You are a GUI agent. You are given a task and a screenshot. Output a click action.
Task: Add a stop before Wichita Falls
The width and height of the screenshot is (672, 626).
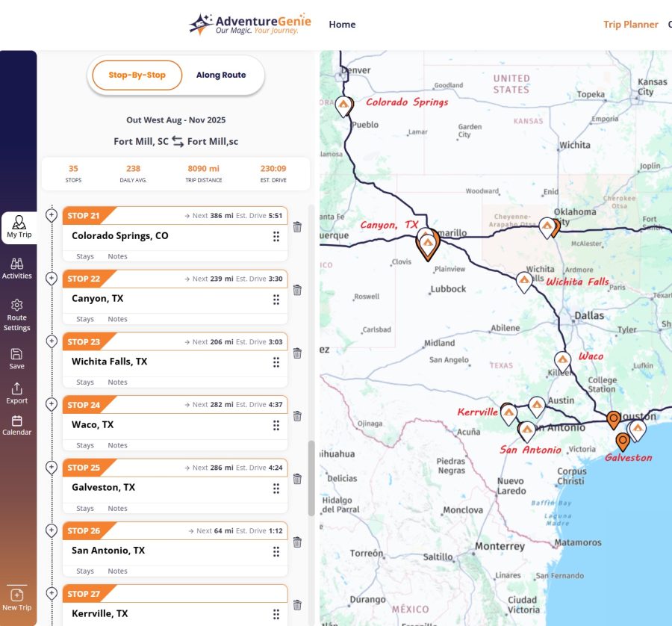click(52, 341)
